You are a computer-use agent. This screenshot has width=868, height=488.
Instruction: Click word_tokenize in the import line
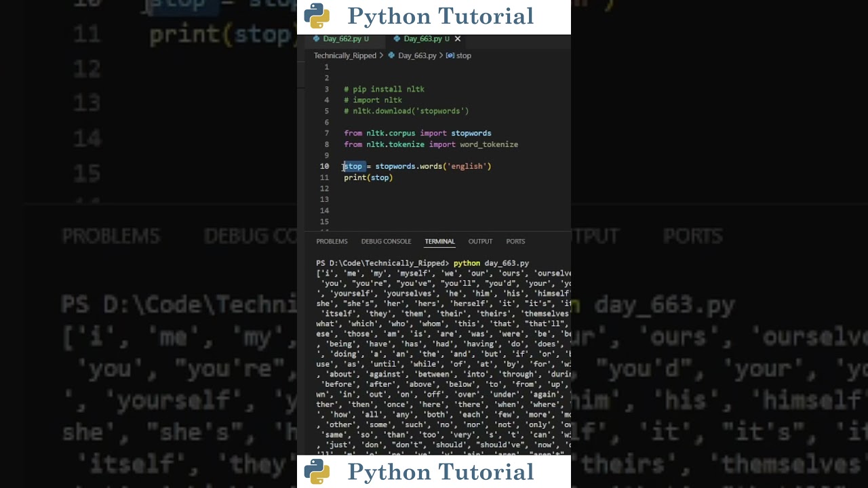[x=488, y=144]
